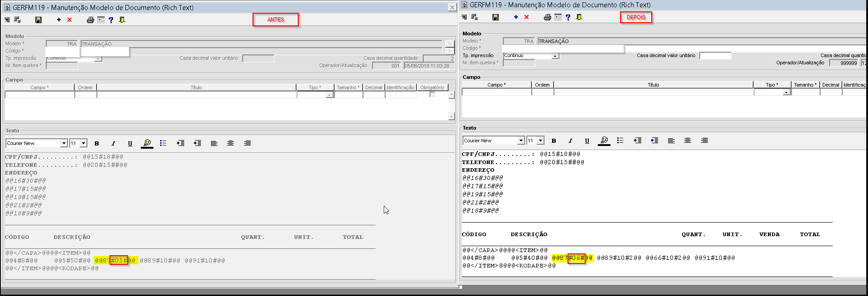
Task: Click the Tamanho column header in ANTES grid
Action: coord(348,87)
